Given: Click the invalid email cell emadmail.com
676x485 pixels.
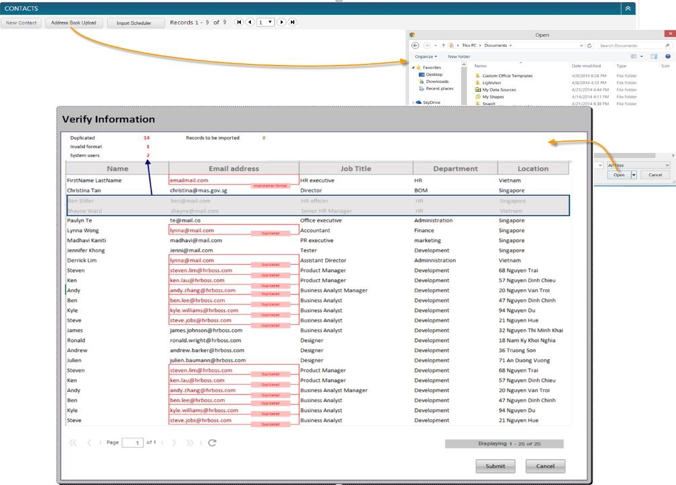Looking at the screenshot, I should (234, 180).
